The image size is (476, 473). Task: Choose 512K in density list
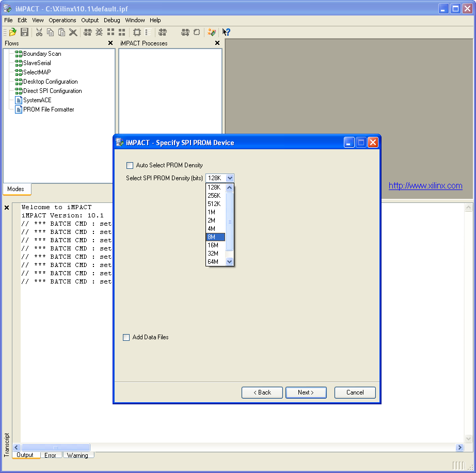tap(215, 204)
